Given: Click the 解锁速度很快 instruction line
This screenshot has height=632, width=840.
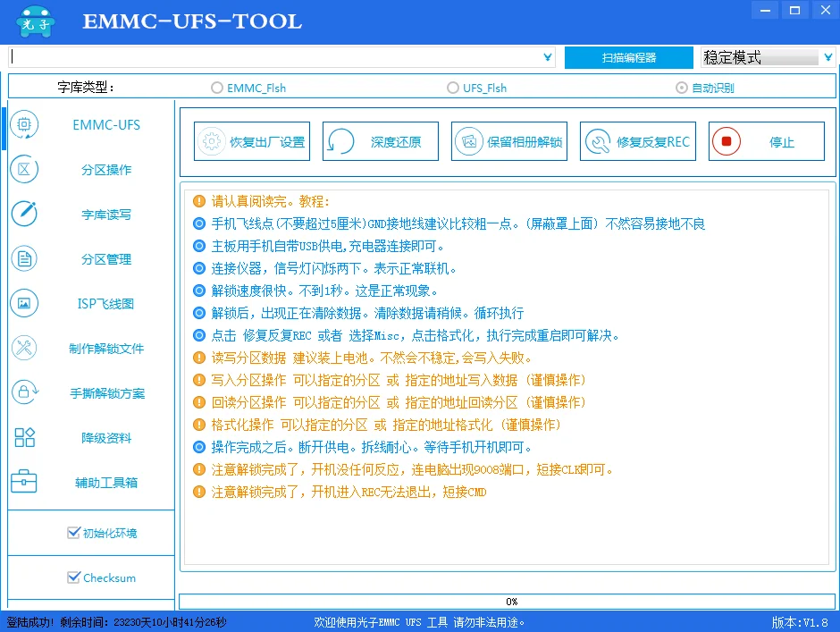Looking at the screenshot, I should tap(324, 291).
